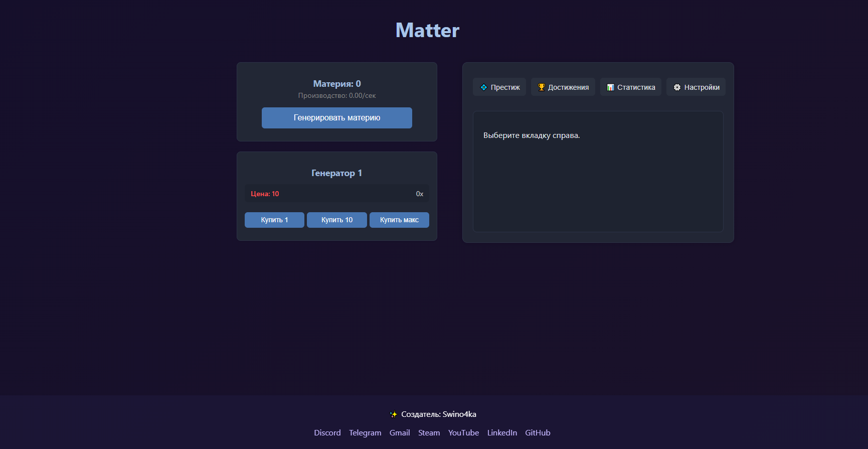The width and height of the screenshot is (868, 449).
Task: Click the Выберите вкладку справа text
Action: pos(532,135)
